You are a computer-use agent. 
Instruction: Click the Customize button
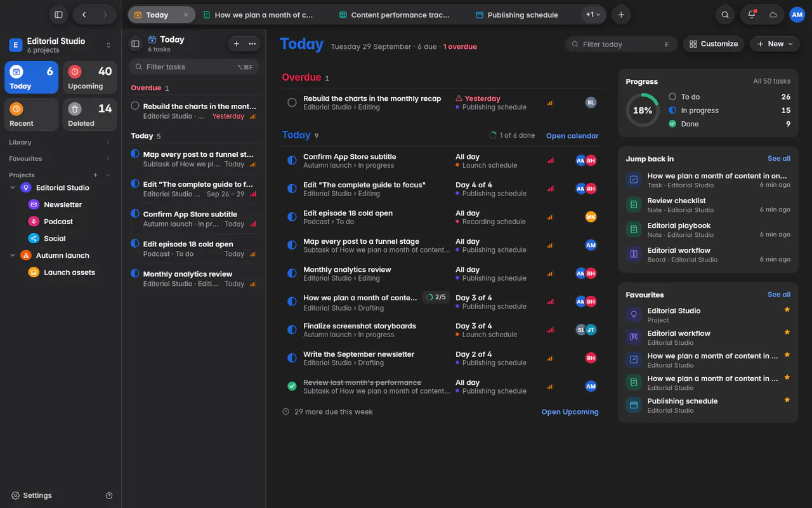(713, 44)
